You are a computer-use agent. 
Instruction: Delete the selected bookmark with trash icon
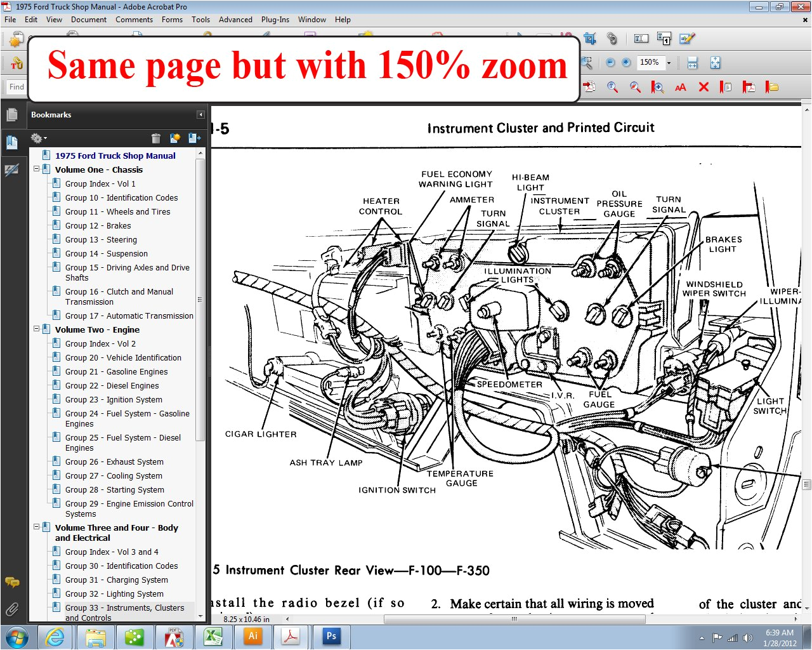pyautogui.click(x=156, y=138)
